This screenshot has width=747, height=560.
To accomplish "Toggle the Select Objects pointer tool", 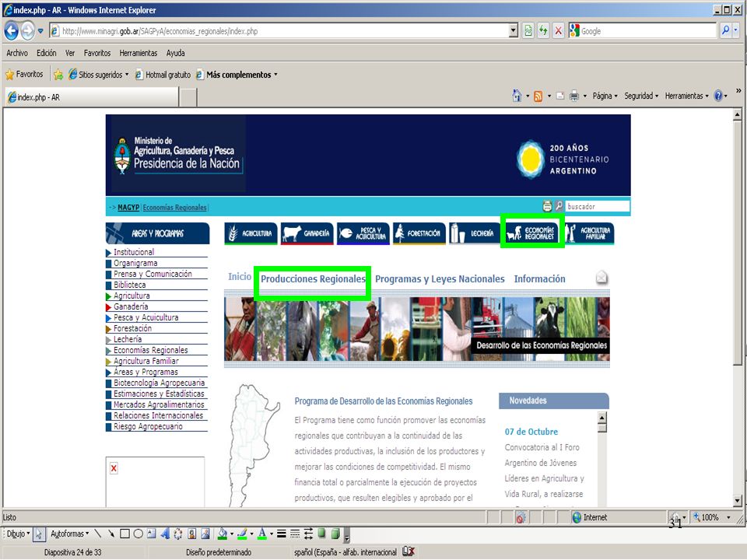I will [x=39, y=534].
